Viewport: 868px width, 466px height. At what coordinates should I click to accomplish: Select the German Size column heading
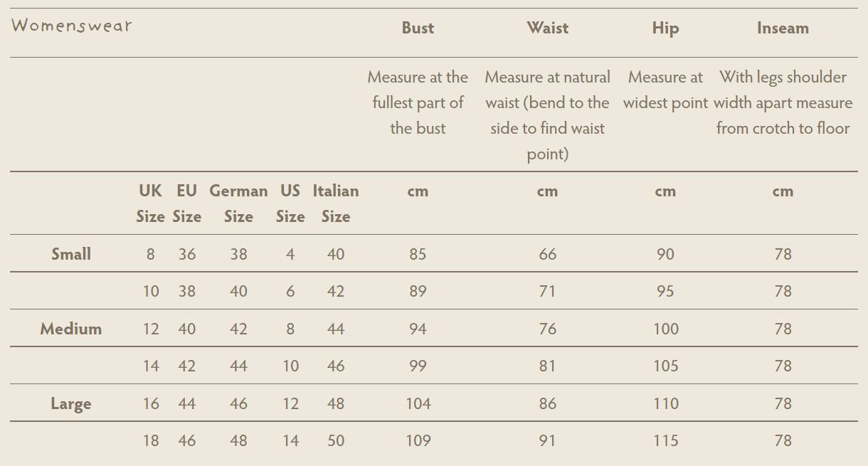point(238,203)
